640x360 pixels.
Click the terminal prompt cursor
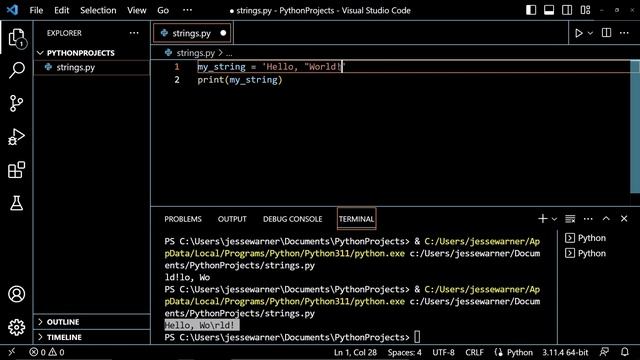[x=417, y=337]
